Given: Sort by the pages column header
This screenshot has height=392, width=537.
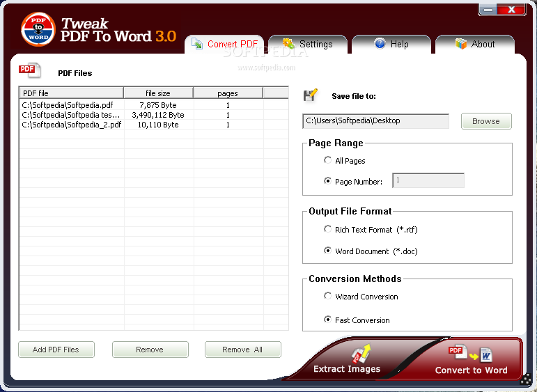Looking at the screenshot, I should (228, 93).
